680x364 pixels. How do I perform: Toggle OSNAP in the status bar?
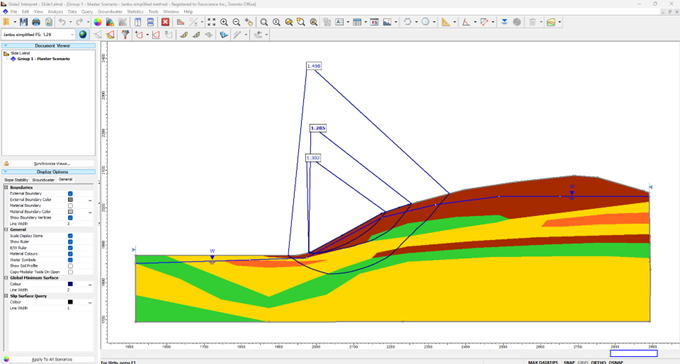coord(616,362)
